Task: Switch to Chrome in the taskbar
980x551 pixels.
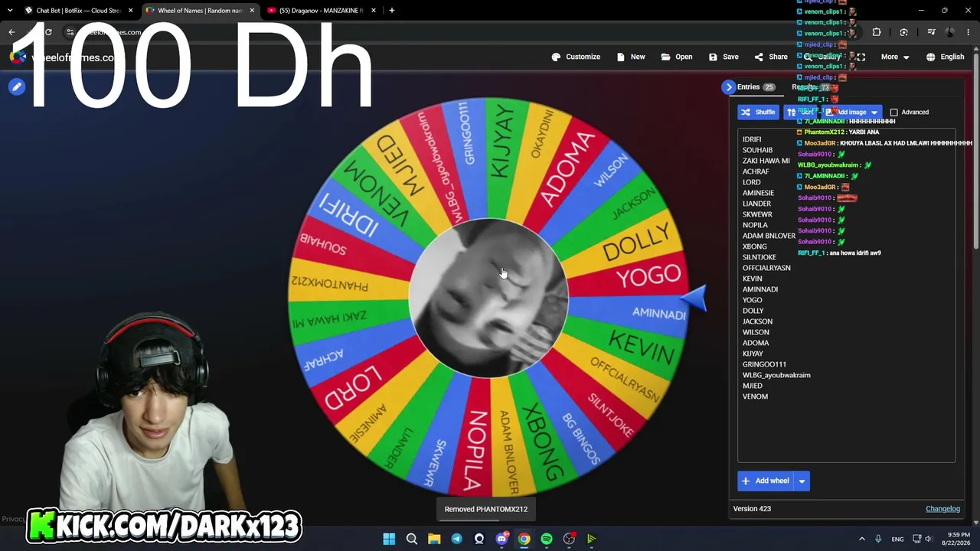Action: coord(524,539)
